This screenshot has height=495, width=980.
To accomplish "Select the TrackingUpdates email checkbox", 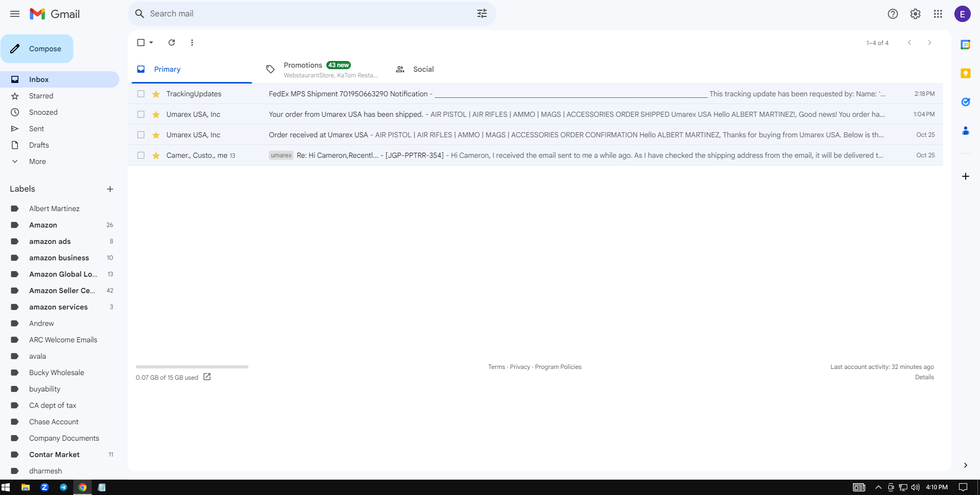I will coord(141,94).
